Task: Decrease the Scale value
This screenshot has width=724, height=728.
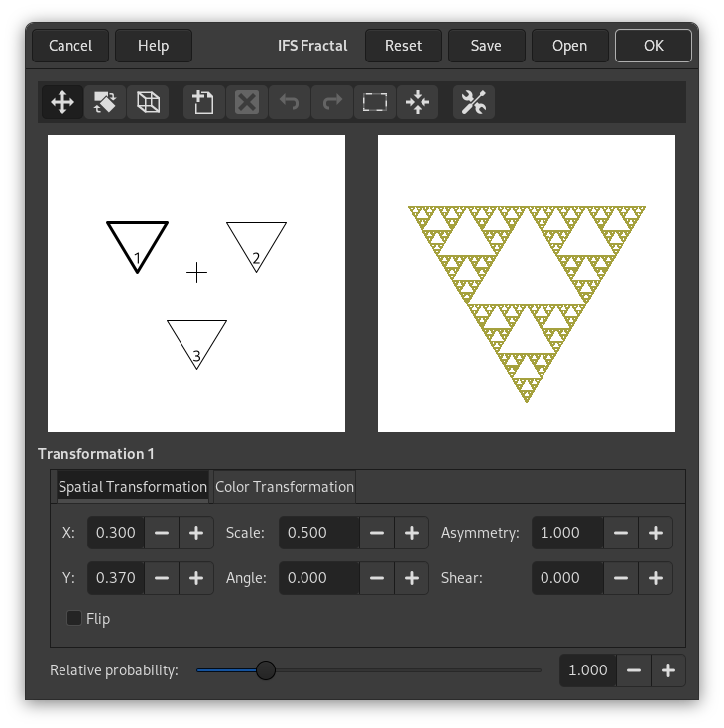Action: (x=377, y=533)
